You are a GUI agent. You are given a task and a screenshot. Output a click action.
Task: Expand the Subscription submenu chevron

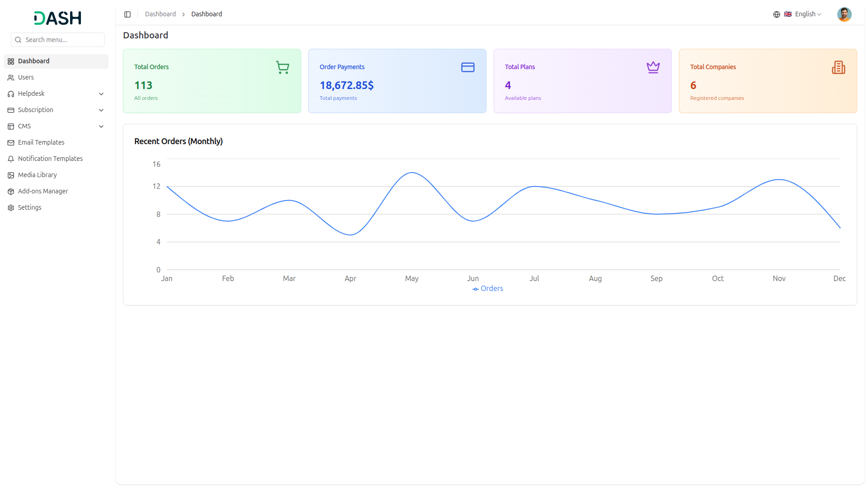(101, 110)
